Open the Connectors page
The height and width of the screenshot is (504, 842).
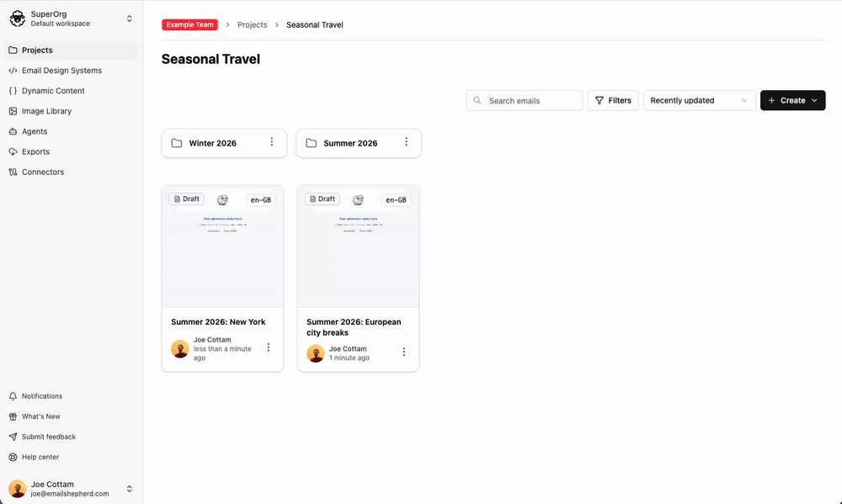[71, 172]
